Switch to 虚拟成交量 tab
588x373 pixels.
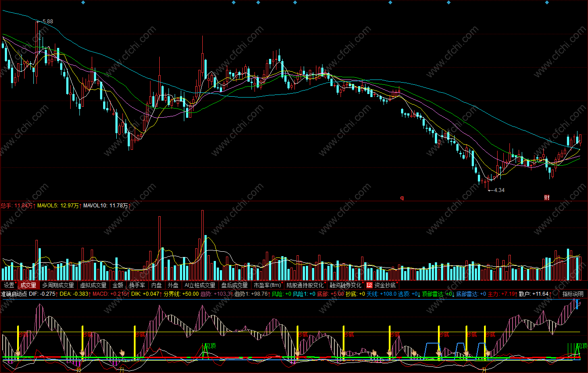[93, 285]
